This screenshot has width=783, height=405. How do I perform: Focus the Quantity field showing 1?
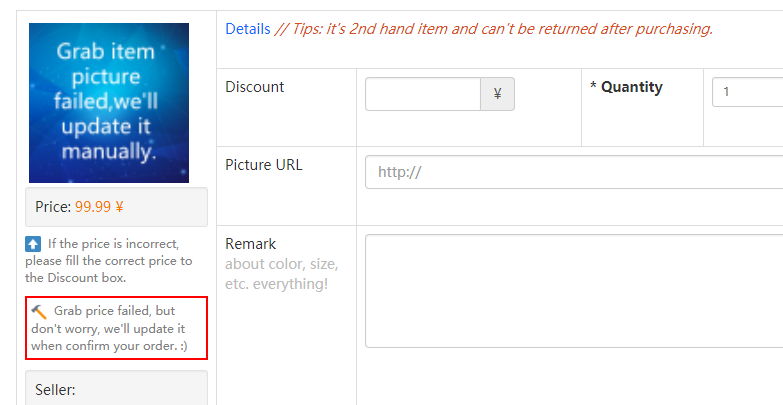[x=748, y=92]
